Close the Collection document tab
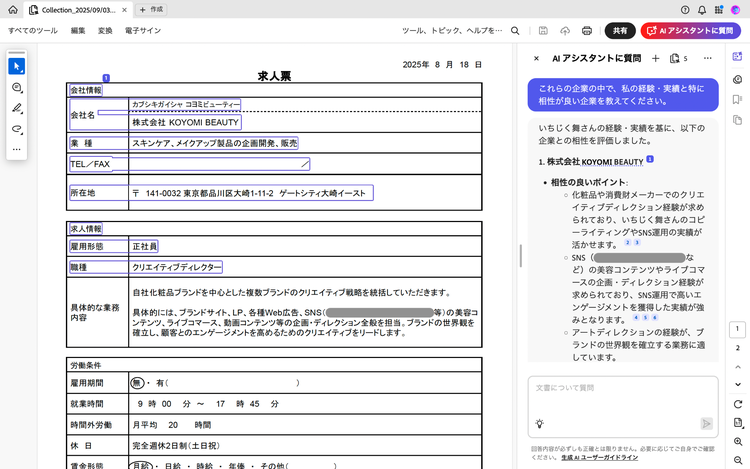 126,9
